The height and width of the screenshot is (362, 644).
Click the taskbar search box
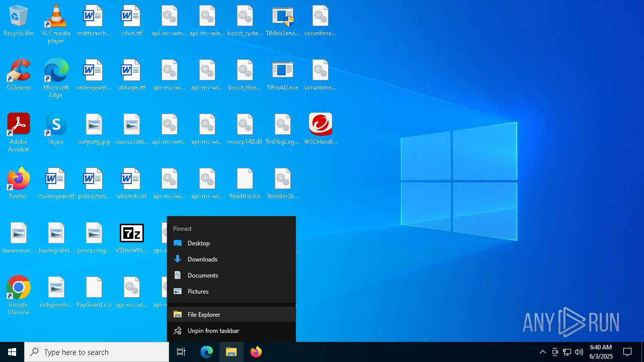coord(97,352)
